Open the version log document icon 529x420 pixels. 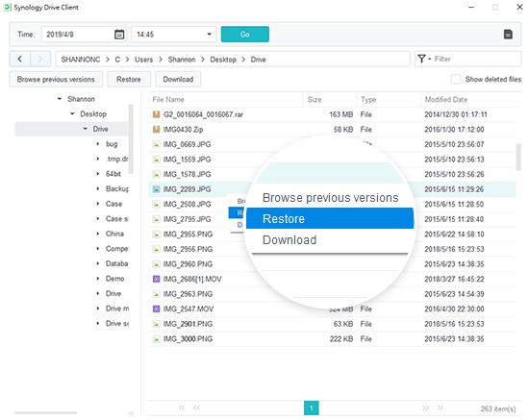(508, 35)
